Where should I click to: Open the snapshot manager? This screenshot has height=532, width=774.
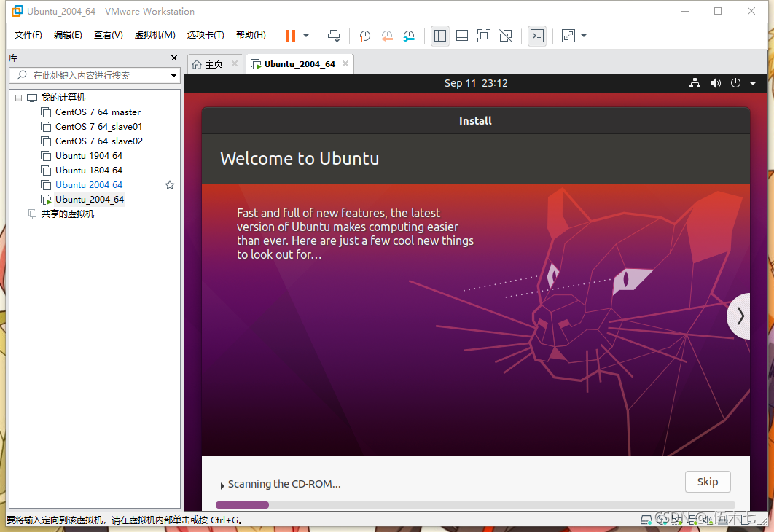coord(409,36)
